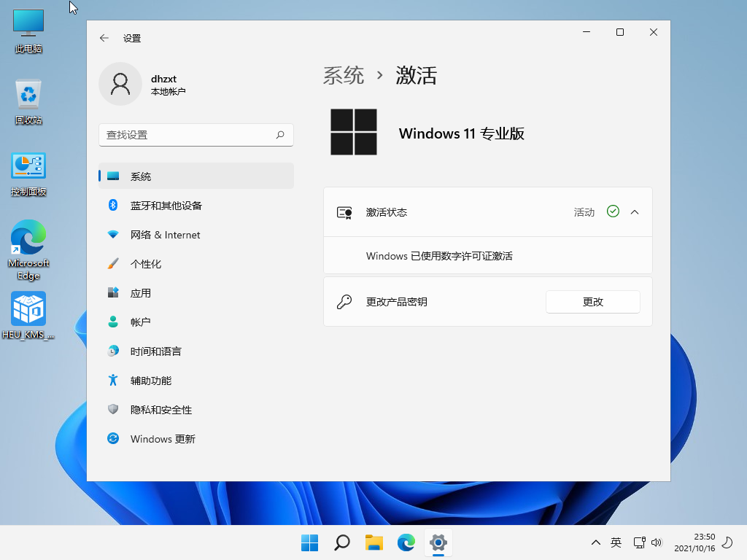This screenshot has height=560, width=747.
Task: Select the Microsoft Edge desktop shortcut
Action: click(28, 250)
